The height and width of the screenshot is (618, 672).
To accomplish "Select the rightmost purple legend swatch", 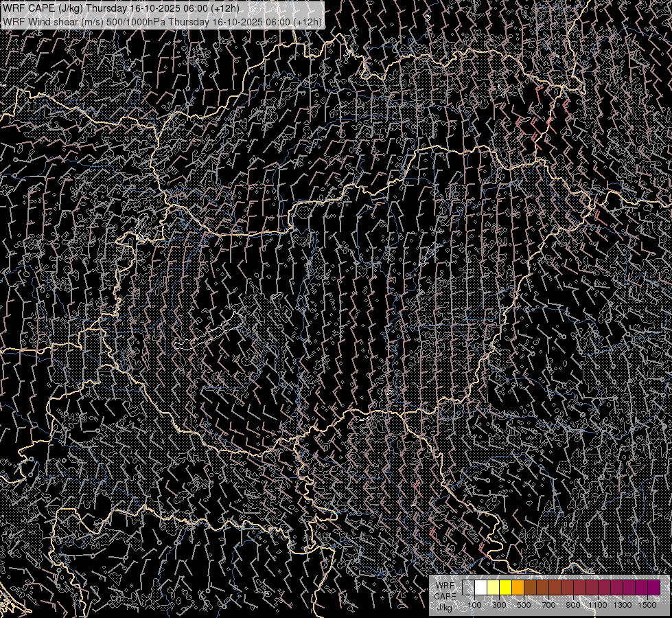I will click(x=653, y=587).
